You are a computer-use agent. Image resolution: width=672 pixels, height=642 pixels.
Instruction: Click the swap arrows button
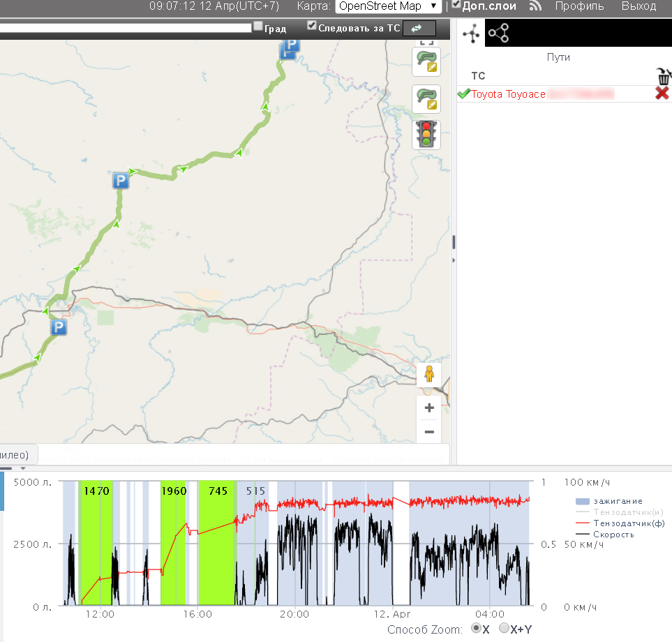click(417, 28)
